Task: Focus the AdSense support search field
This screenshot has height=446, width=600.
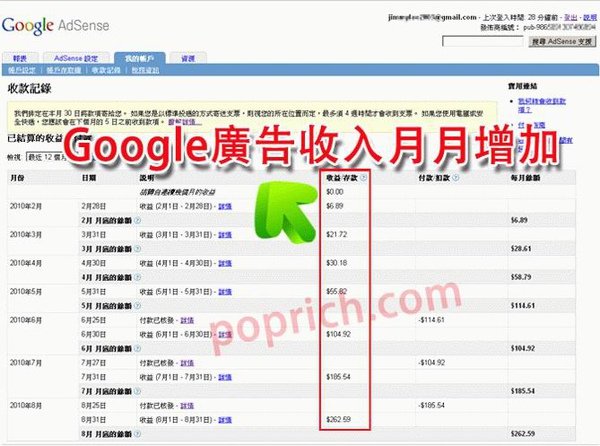Action: 483,41
